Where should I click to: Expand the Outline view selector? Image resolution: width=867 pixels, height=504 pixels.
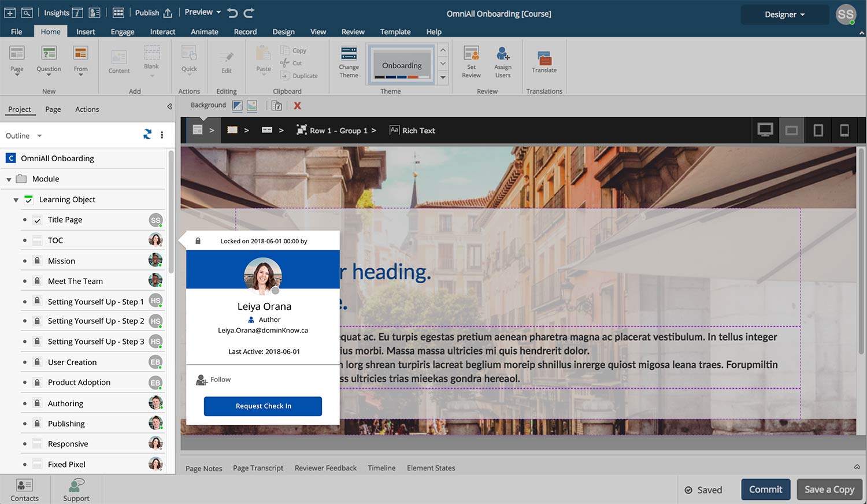[39, 135]
